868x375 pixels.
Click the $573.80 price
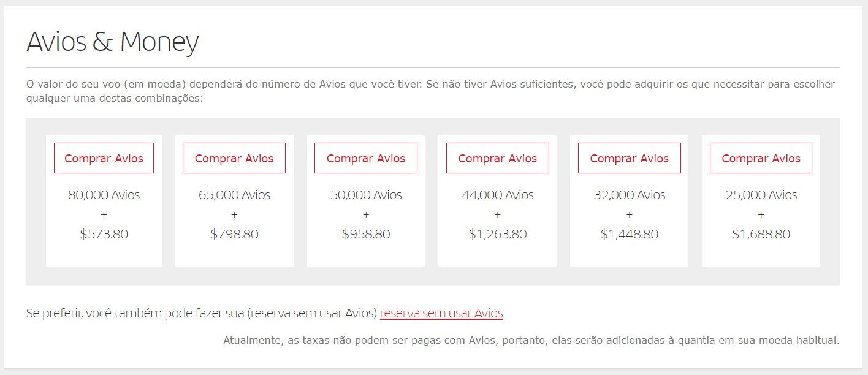tap(104, 234)
